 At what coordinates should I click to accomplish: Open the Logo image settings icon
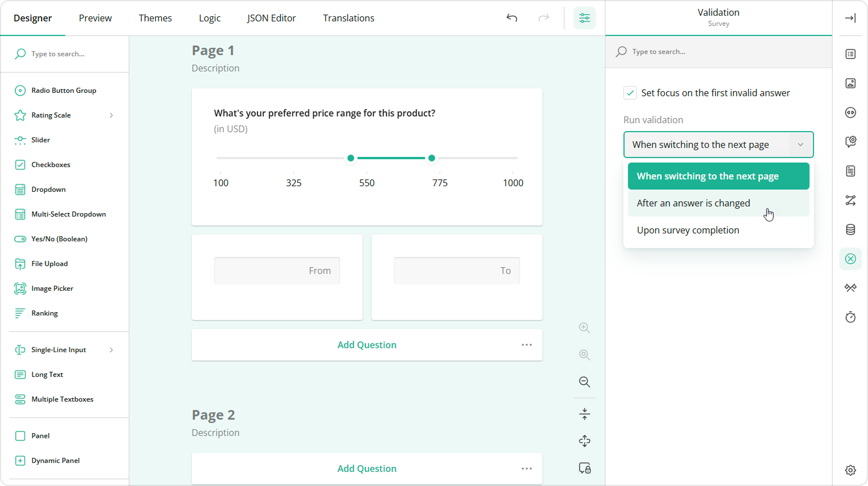pyautogui.click(x=850, y=83)
